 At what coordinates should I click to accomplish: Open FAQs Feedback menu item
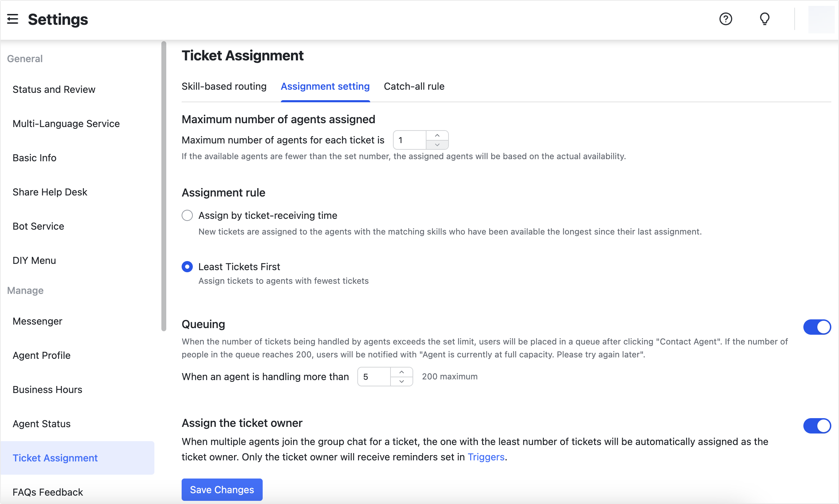tap(48, 492)
